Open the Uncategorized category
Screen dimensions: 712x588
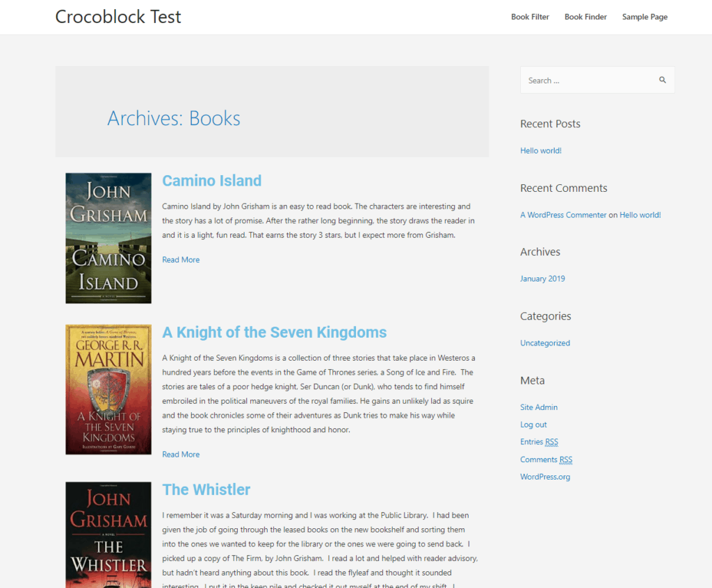pos(545,343)
